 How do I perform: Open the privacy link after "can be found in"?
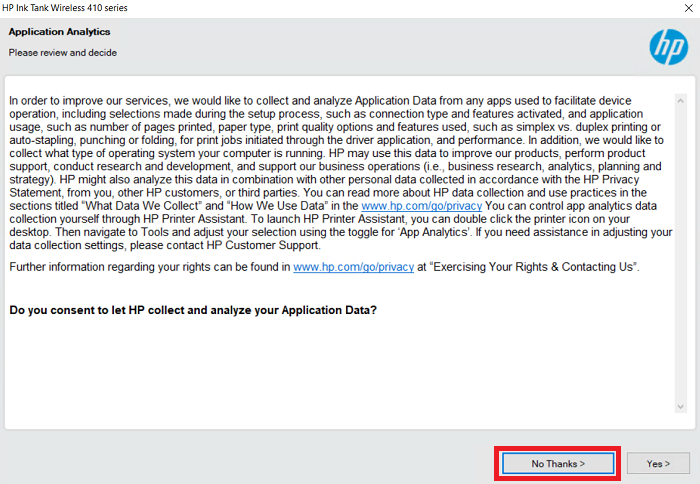pos(354,267)
